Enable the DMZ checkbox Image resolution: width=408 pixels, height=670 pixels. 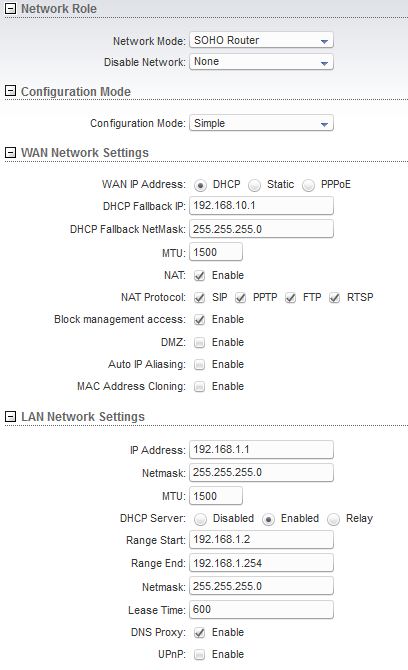[x=200, y=342]
